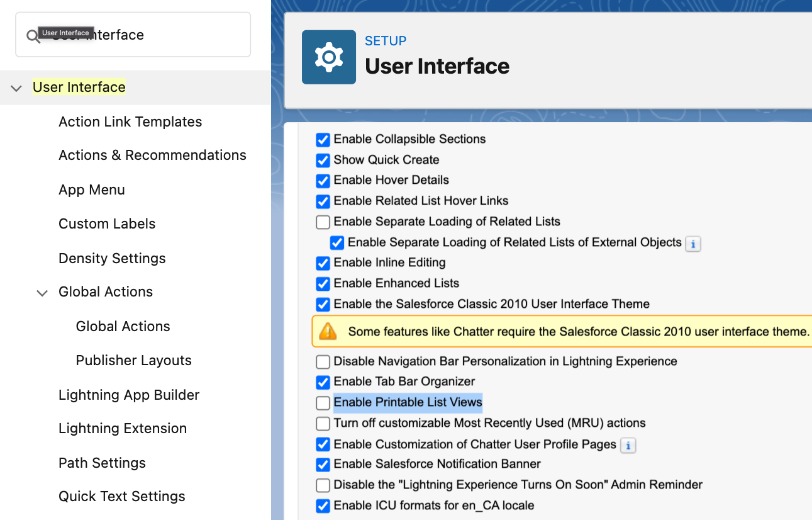Click the Chatter theme warning message text
This screenshot has width=812, height=520.
click(579, 332)
